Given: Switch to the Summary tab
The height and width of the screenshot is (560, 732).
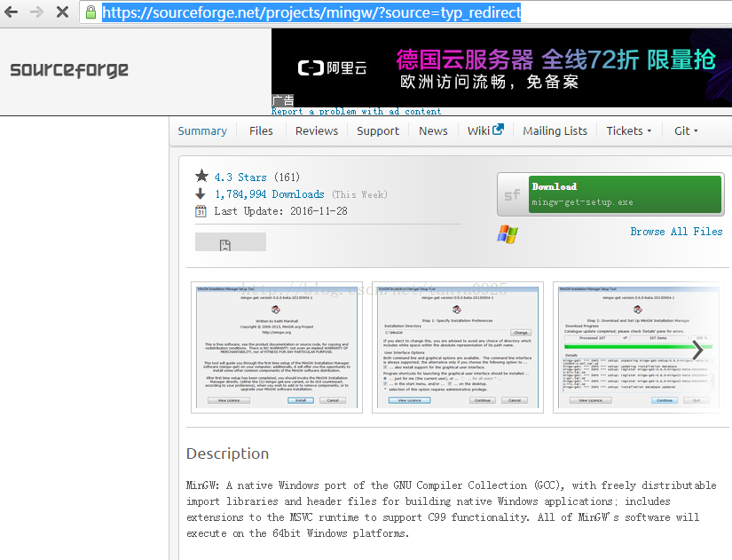Looking at the screenshot, I should click(202, 131).
